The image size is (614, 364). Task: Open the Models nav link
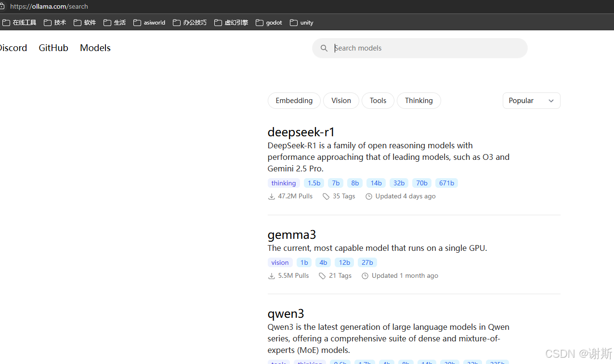[95, 48]
